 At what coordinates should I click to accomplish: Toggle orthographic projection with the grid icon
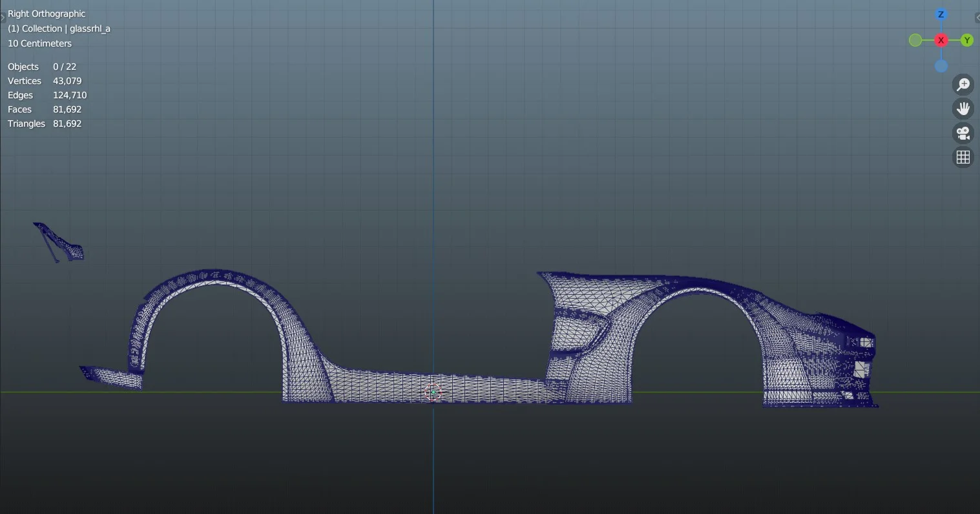[963, 156]
